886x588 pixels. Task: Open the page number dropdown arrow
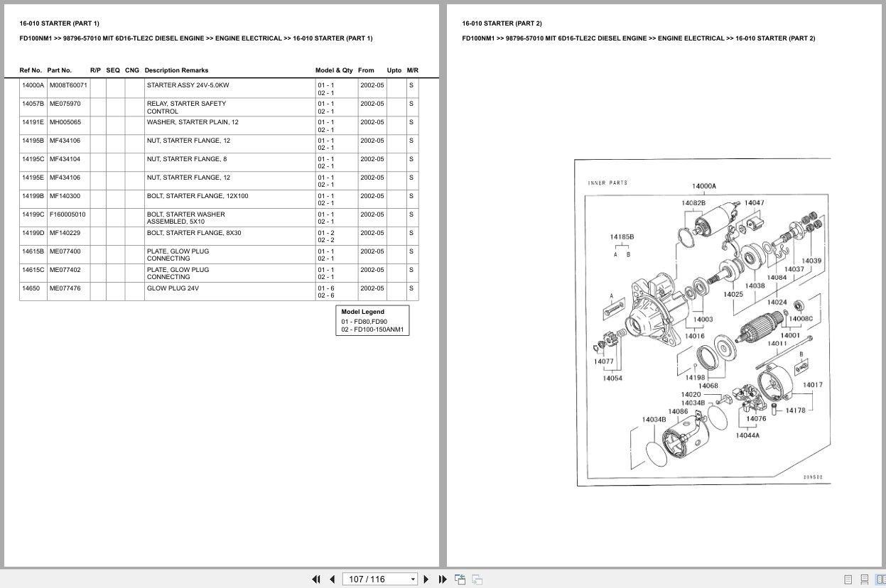click(x=413, y=579)
